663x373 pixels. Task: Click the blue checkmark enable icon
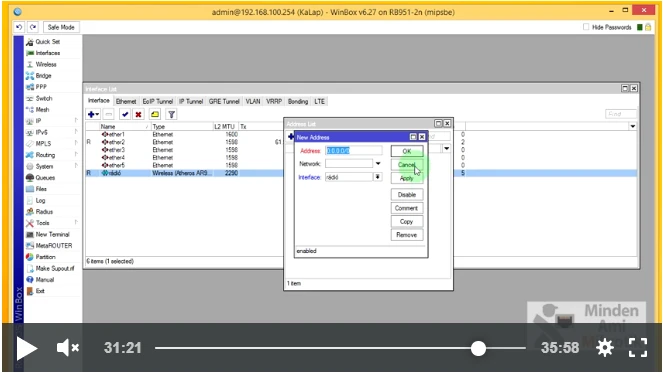tap(125, 114)
